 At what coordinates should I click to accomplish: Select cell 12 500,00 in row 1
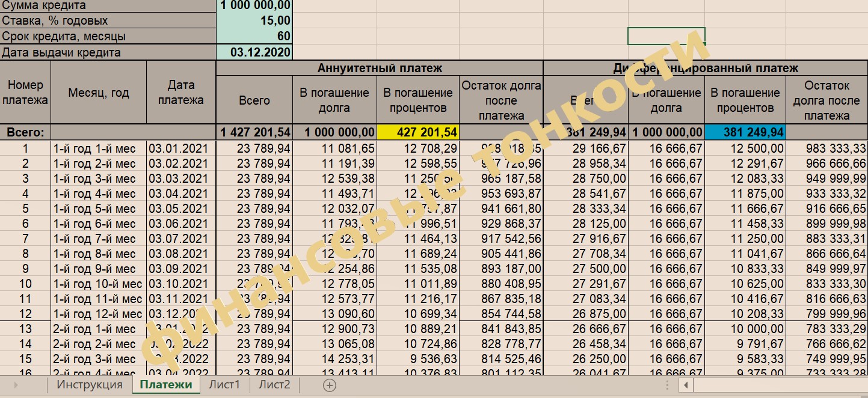(745, 148)
